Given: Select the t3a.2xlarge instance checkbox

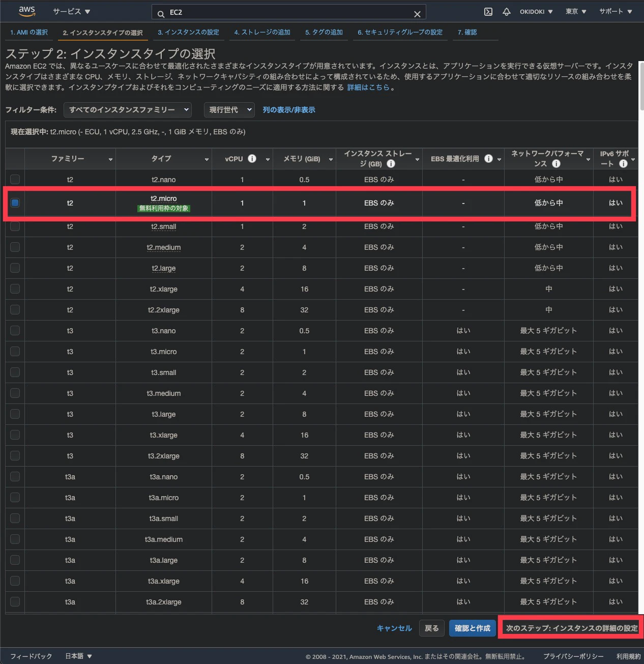Looking at the screenshot, I should (15, 602).
